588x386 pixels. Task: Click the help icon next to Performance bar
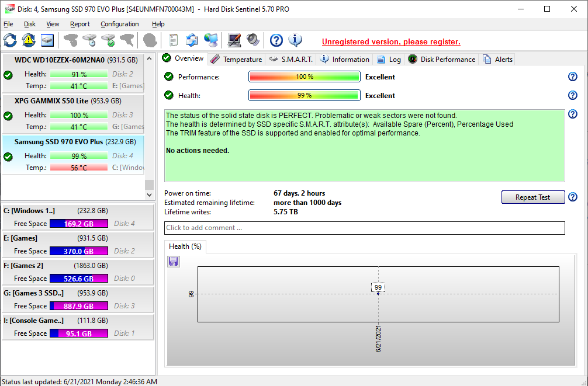pyautogui.click(x=573, y=76)
